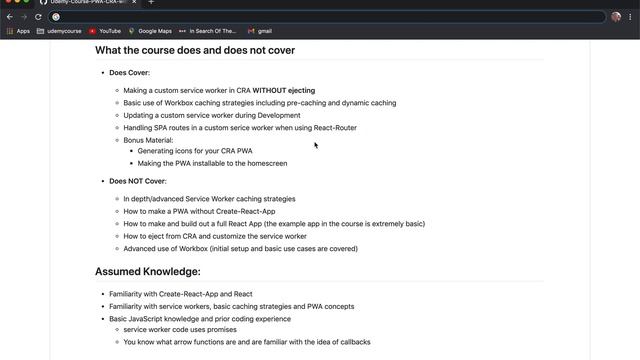Open the Google Maps bookmark
Image resolution: width=640 pixels, height=360 pixels.
coord(150,31)
